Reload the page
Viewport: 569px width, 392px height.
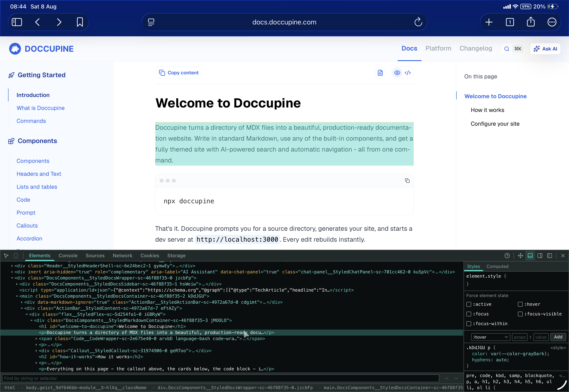[x=418, y=22]
